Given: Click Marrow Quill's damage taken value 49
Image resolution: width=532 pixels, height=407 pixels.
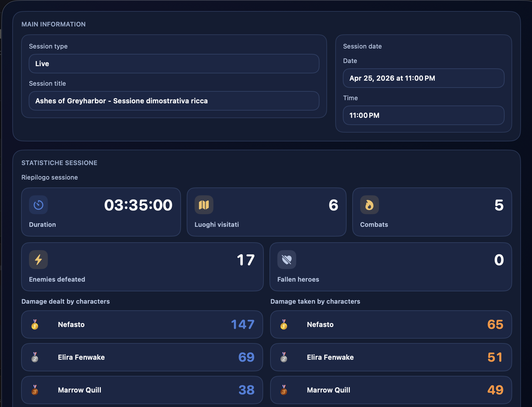Looking at the screenshot, I should point(495,390).
